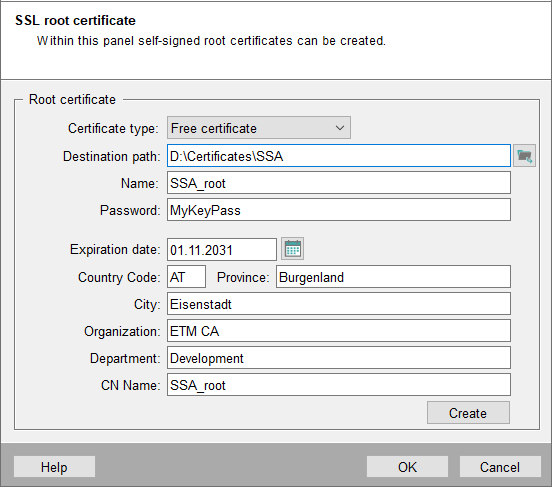Click the Create button
The image size is (552, 487).
click(x=468, y=413)
